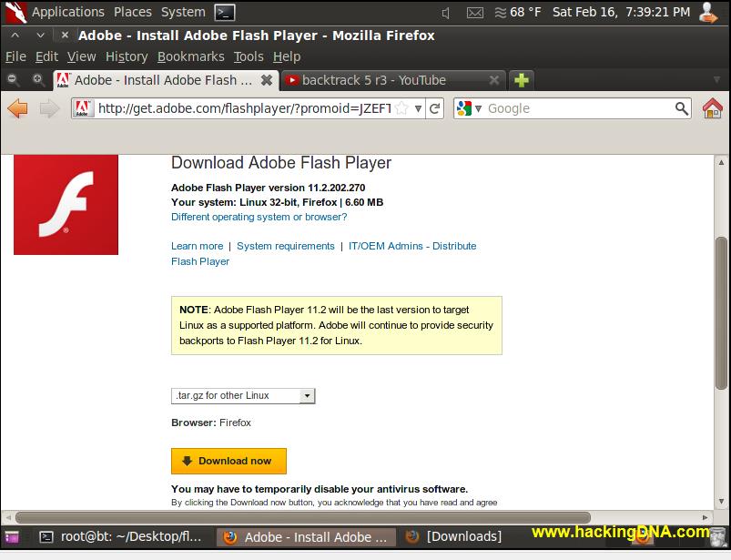
Task: Open the list all tabs arrow
Action: [x=717, y=80]
